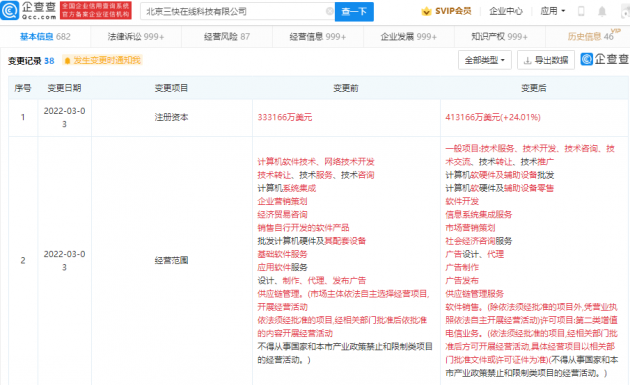Open 企业中心 link

tap(506, 11)
